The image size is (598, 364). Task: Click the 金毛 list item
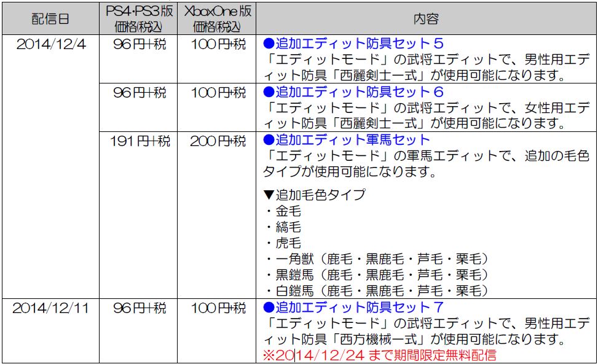(288, 211)
